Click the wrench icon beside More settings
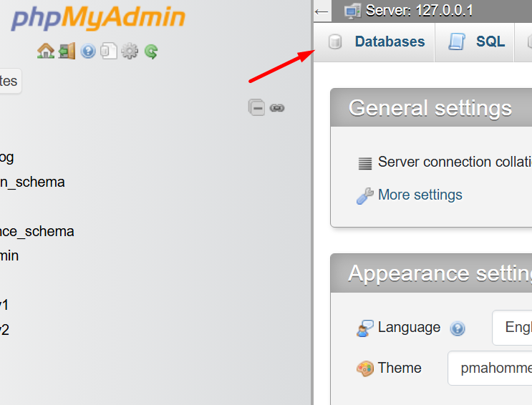 [x=364, y=195]
